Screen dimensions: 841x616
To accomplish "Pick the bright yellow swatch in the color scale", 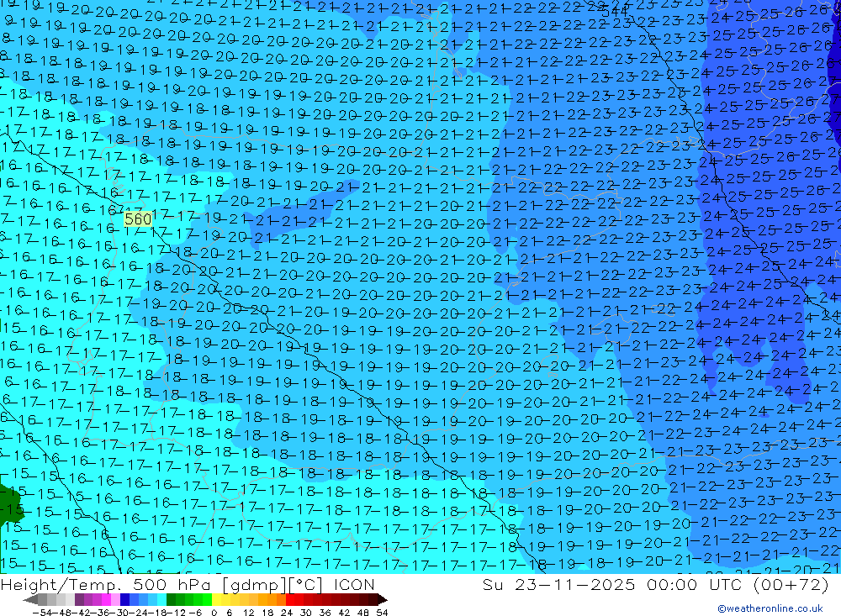I will pos(217,599).
